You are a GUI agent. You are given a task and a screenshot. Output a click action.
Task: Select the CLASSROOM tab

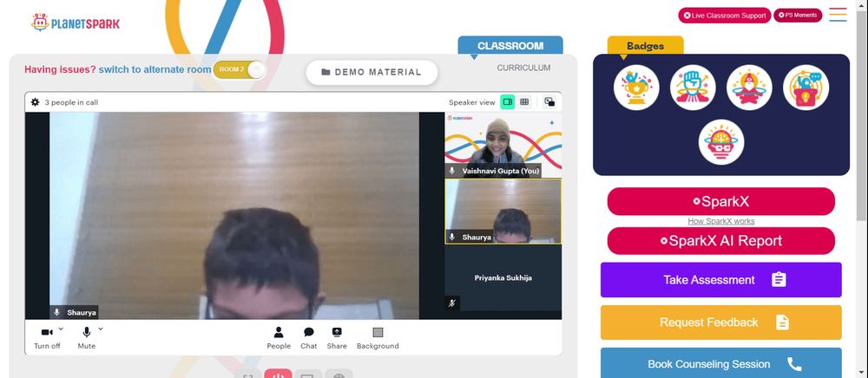click(x=510, y=45)
